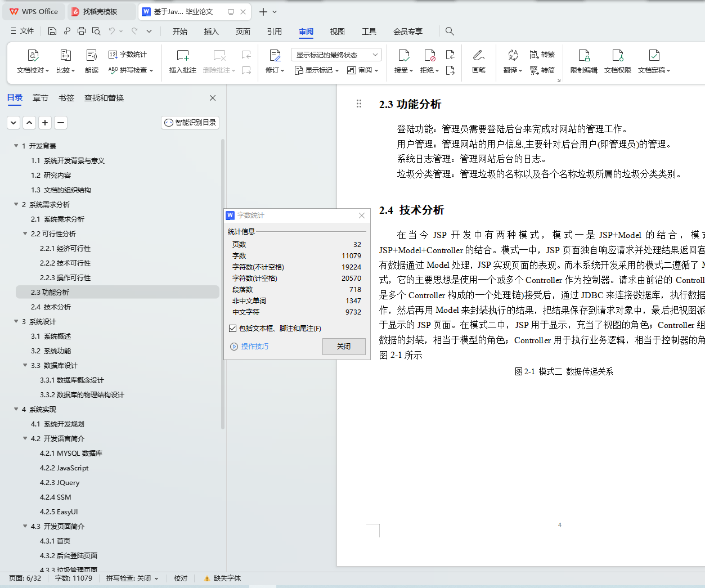Toggle 包括文本框、脚注和尾注 checkbox

233,328
